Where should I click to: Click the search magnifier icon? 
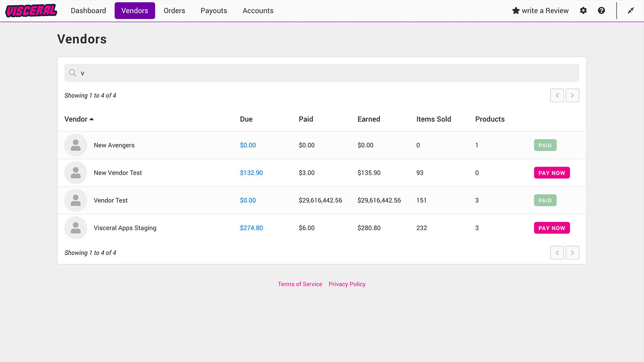pos(72,73)
